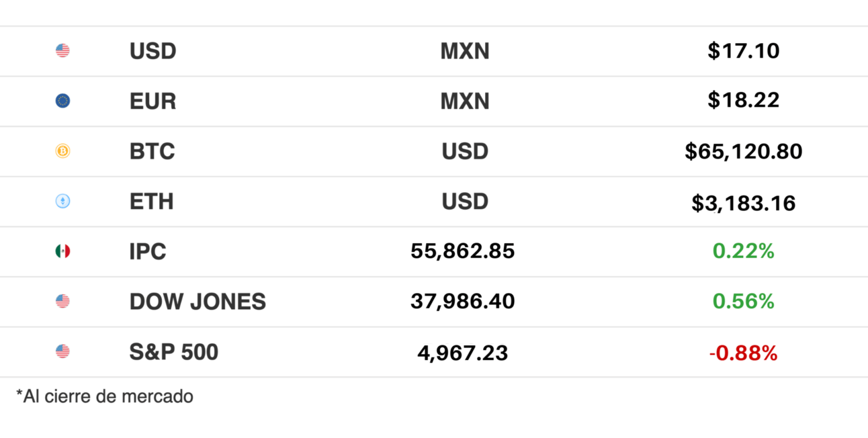Click the $17.10 exchange rate value
The image size is (868, 438).
(x=743, y=51)
